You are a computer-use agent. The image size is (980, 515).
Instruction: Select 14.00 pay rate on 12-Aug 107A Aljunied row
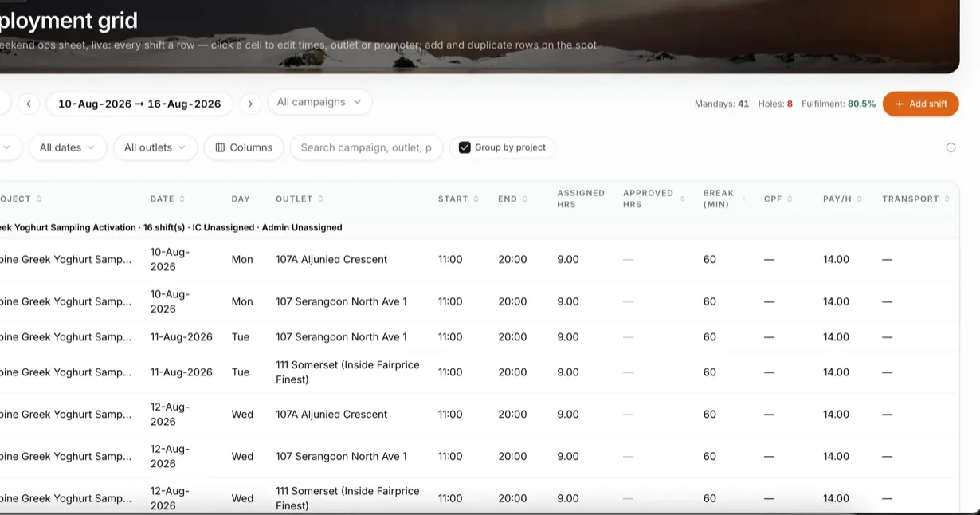coord(836,415)
